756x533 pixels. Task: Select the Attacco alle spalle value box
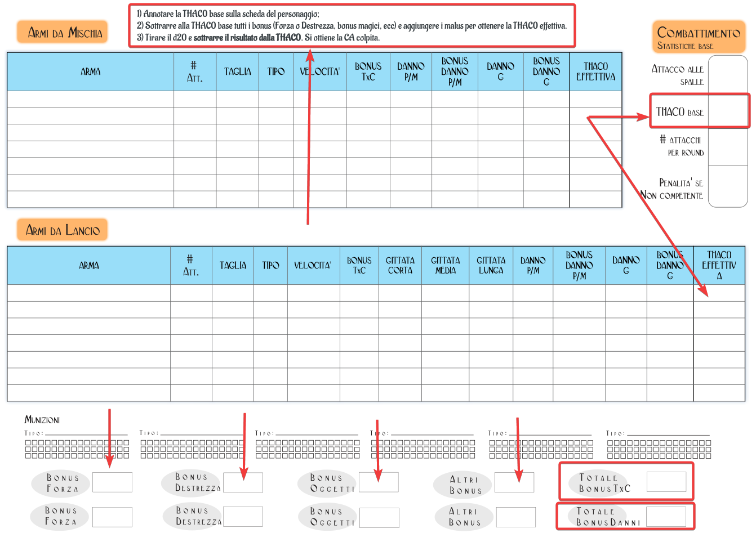click(727, 75)
